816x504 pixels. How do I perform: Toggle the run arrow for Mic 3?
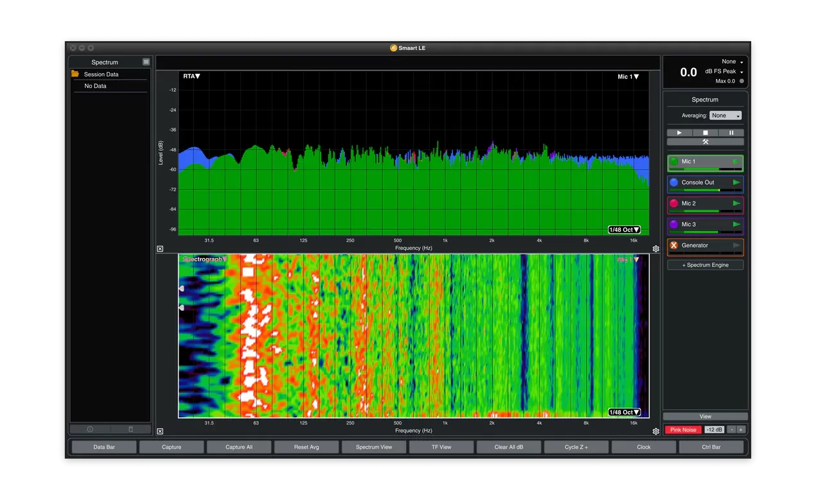click(x=736, y=224)
